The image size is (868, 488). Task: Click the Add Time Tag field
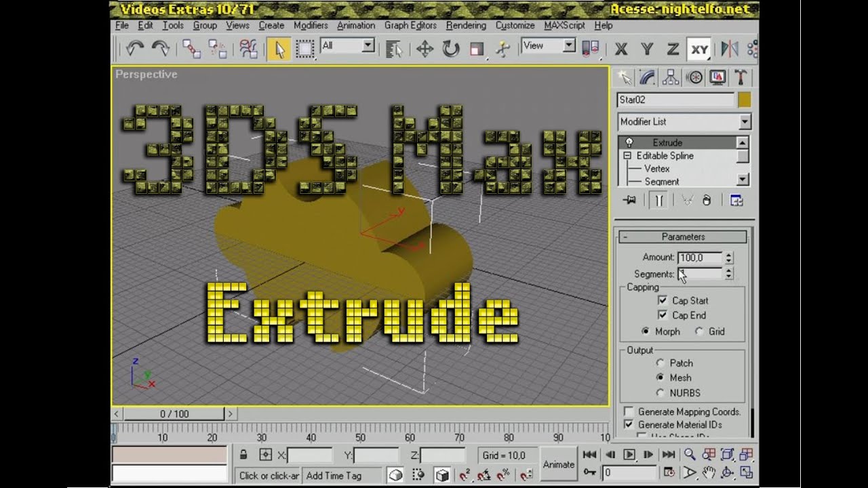(x=343, y=475)
